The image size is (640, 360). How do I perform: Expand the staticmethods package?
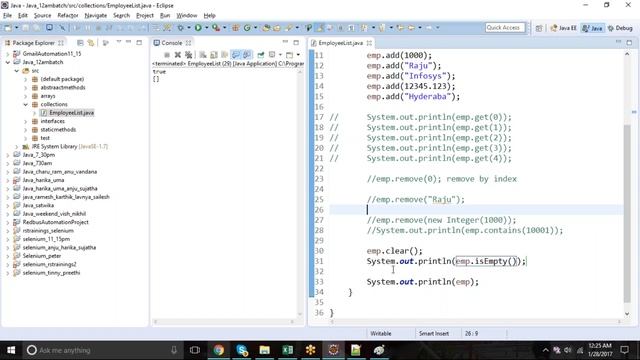(25, 130)
